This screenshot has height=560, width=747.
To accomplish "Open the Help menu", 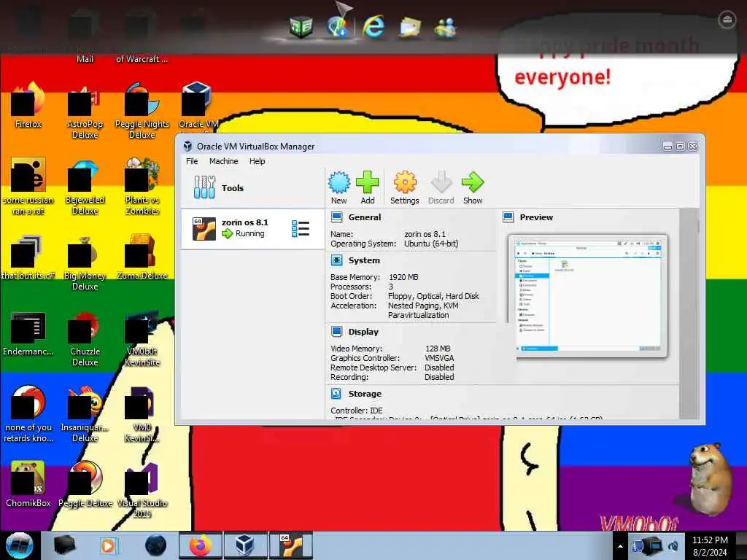I will tap(258, 161).
